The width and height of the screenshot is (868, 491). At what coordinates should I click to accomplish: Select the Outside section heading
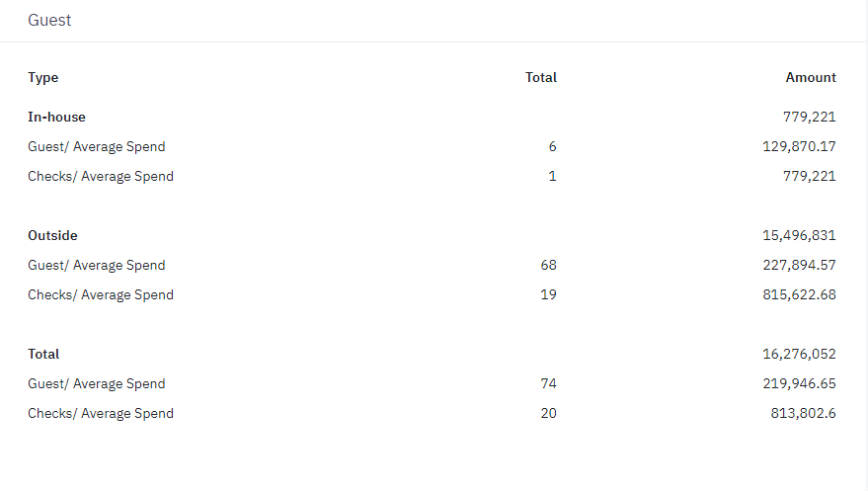(x=52, y=235)
